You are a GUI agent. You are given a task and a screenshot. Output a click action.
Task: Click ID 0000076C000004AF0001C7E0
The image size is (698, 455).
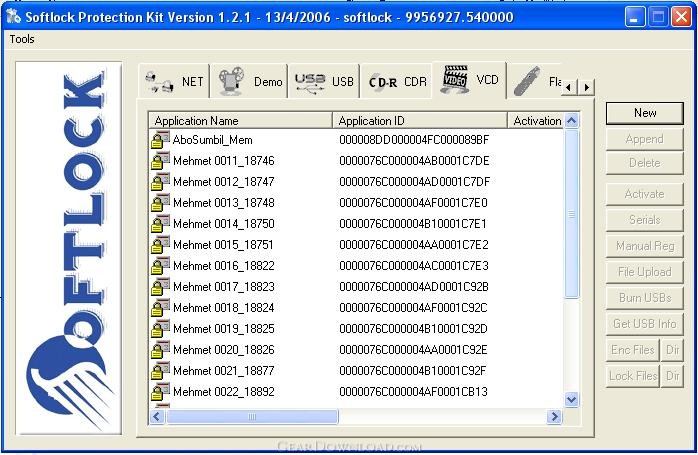pyautogui.click(x=413, y=203)
